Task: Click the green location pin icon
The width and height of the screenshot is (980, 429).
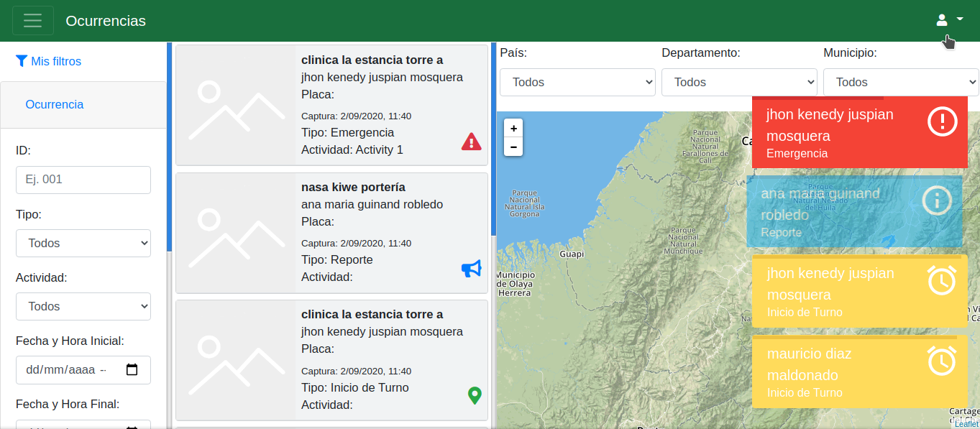Action: pos(474,395)
